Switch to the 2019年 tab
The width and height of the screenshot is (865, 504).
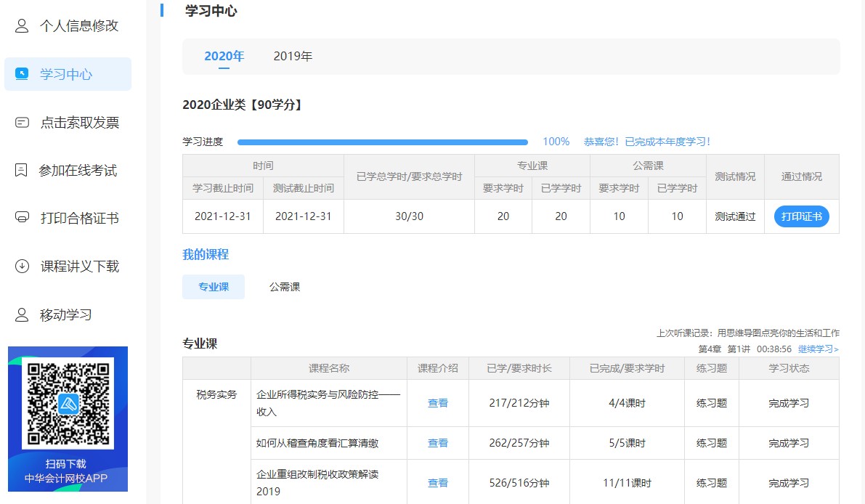(x=291, y=55)
